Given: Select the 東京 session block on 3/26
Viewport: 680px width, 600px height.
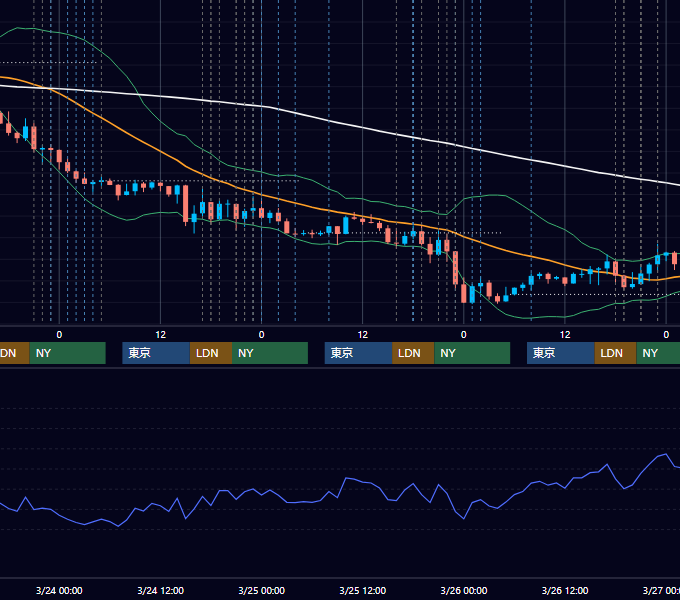Looking at the screenshot, I should (x=561, y=353).
